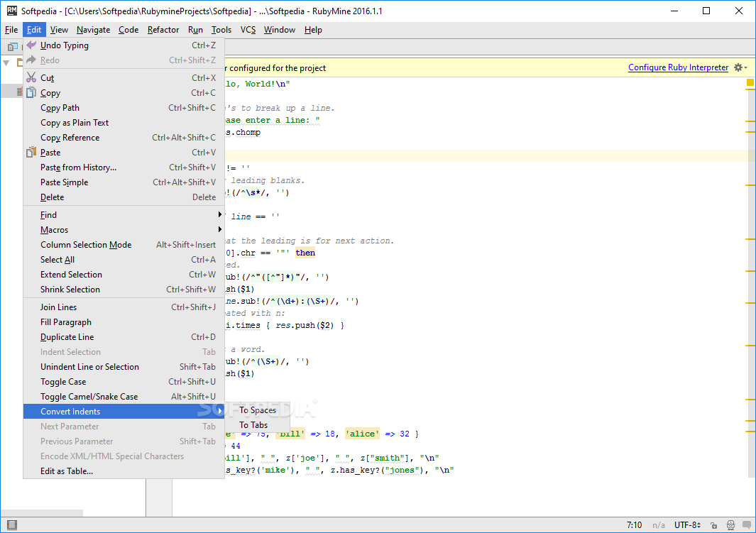Expand the Macros submenu
Viewport: 756px width, 533px height.
tap(124, 230)
